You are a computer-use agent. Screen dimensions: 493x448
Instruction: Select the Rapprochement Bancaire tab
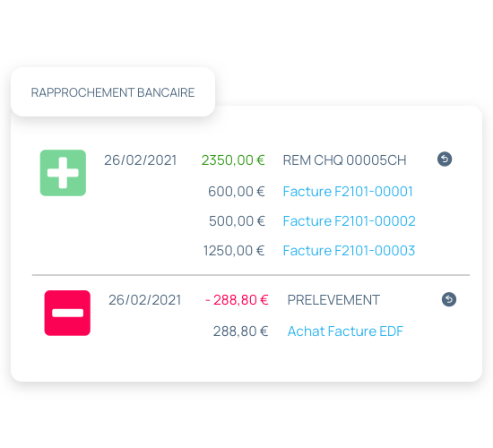[x=113, y=92]
